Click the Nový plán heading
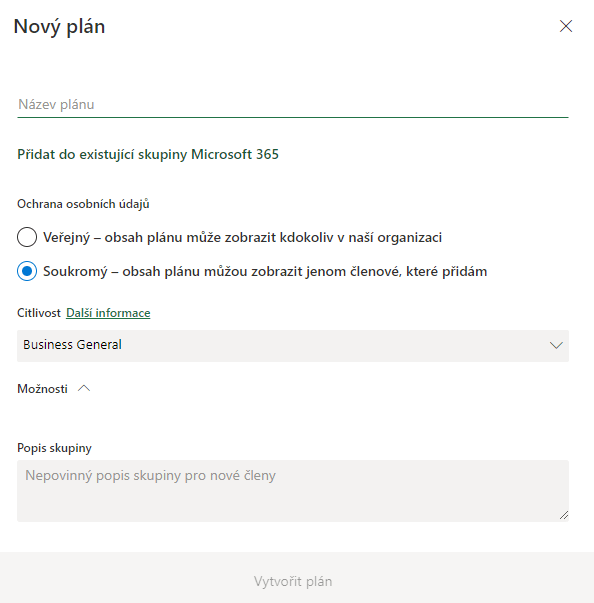This screenshot has height=603, width=594. tap(59, 27)
